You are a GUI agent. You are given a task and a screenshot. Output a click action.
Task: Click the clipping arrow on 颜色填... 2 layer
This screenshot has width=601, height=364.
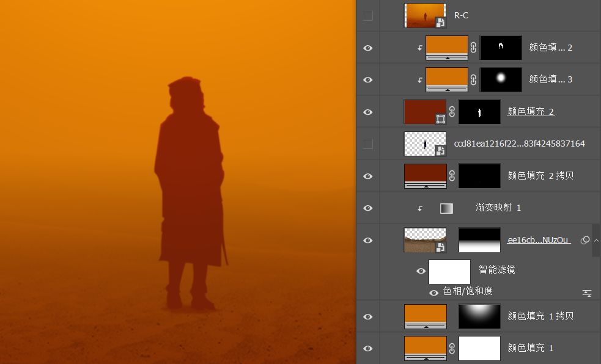click(x=420, y=48)
